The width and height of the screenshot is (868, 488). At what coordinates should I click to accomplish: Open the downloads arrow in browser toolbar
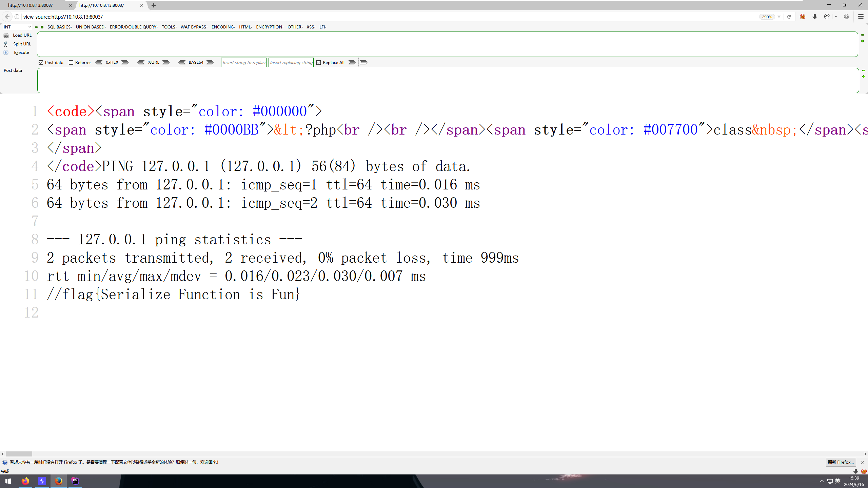click(814, 17)
